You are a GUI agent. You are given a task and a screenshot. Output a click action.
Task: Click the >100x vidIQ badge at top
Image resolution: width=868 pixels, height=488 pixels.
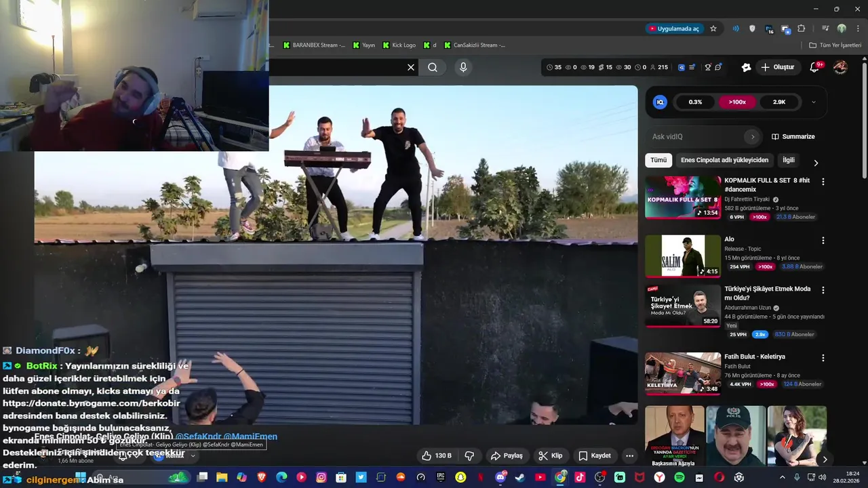737,102
